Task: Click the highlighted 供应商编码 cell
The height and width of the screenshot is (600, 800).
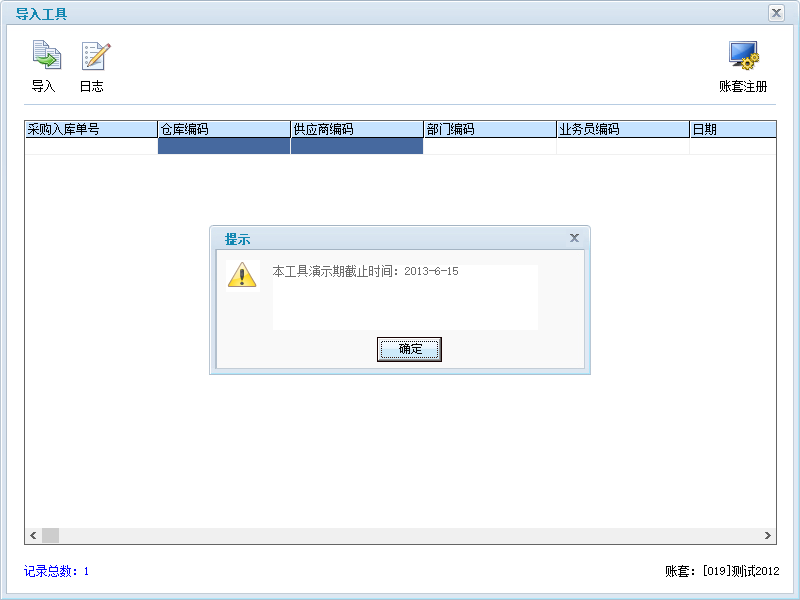Action: point(357,146)
